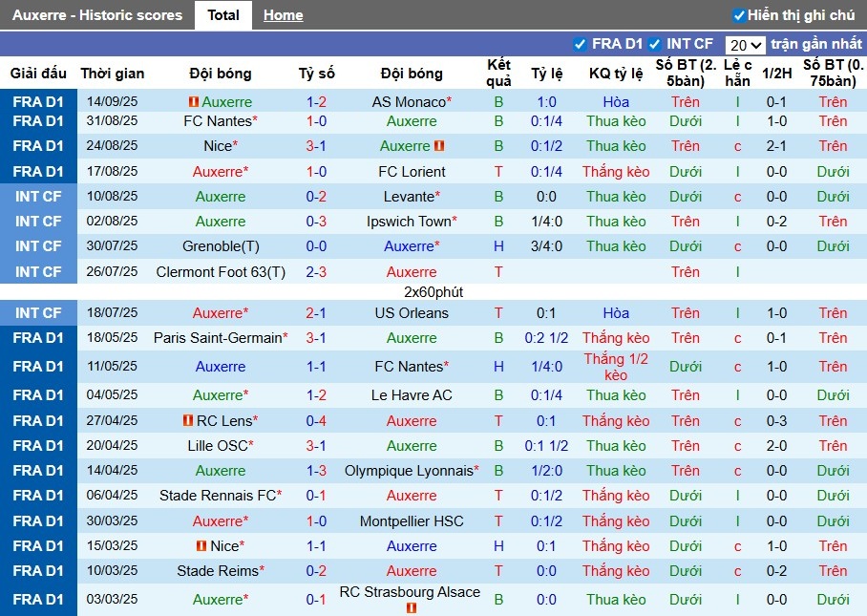
Task: Uncheck the INT CF filter checkbox
Action: click(x=656, y=44)
